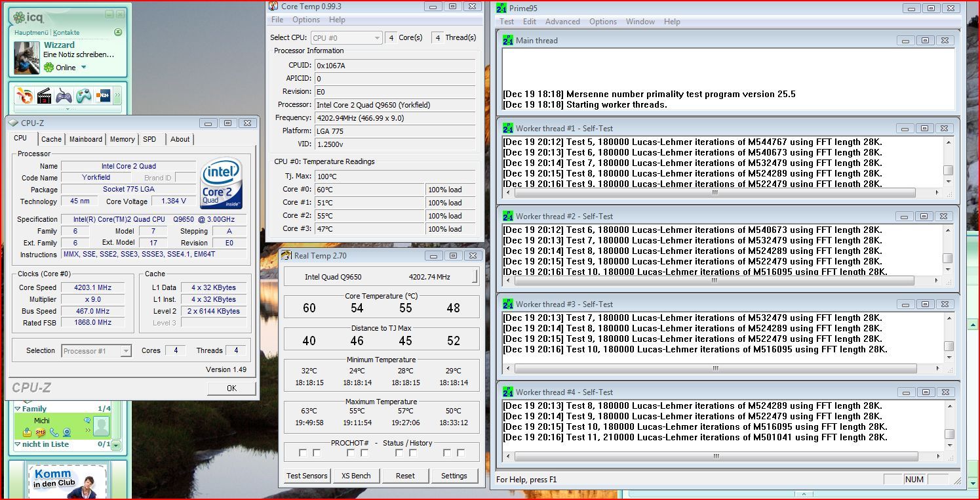The image size is (980, 500).
Task: Run XS Bench in Real Temp
Action: point(356,476)
